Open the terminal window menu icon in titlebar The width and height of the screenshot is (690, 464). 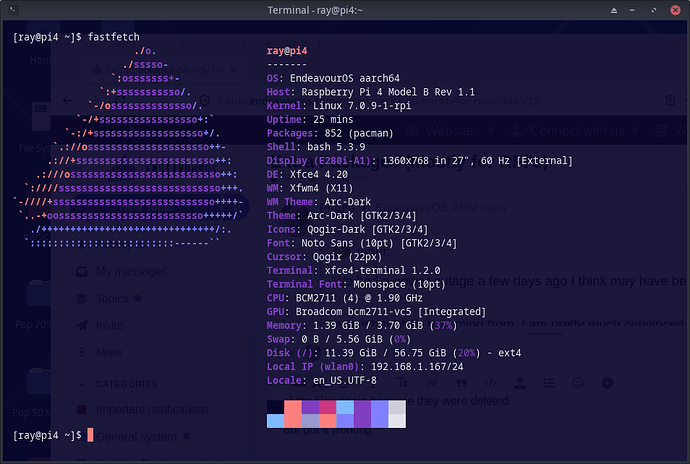(x=14, y=10)
